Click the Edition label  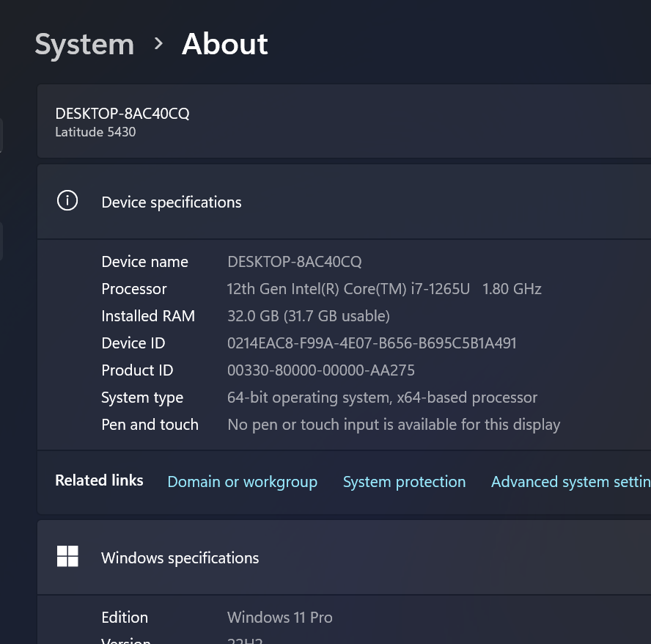tap(125, 618)
